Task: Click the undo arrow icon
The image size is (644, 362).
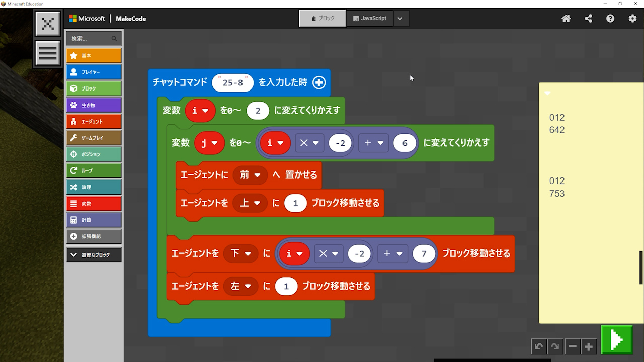Action: (539, 346)
